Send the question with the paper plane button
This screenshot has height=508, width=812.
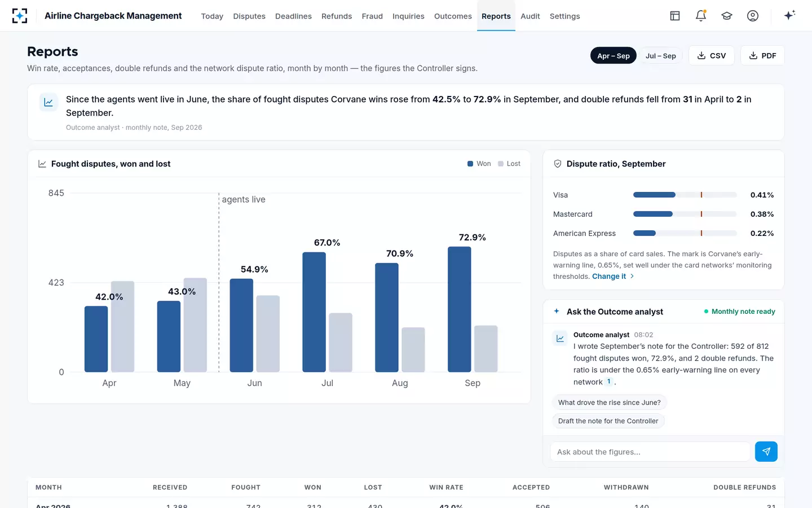point(766,452)
